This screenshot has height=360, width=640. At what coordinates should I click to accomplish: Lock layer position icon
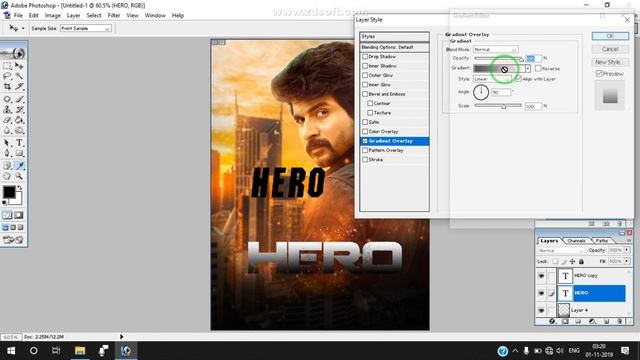572,262
